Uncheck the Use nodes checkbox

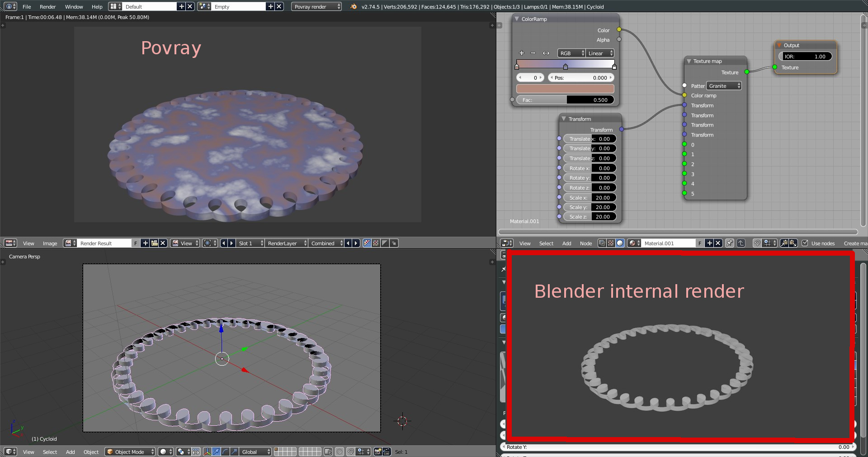[x=805, y=243]
